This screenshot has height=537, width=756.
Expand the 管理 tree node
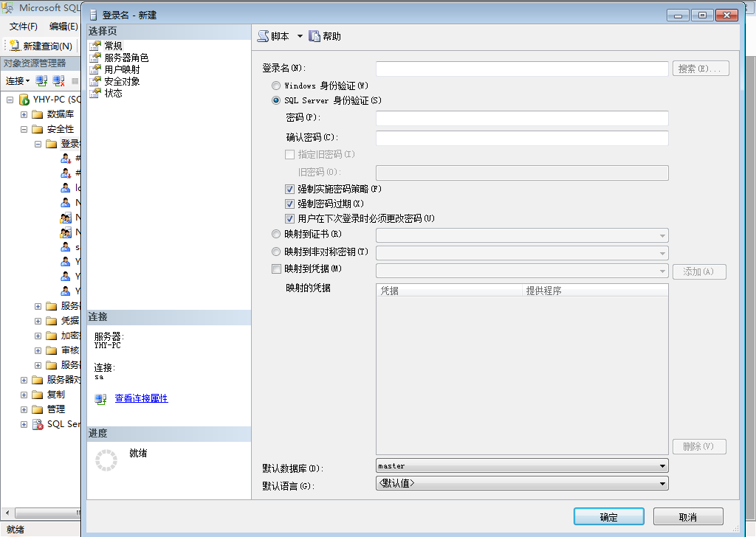pyautogui.click(x=24, y=409)
